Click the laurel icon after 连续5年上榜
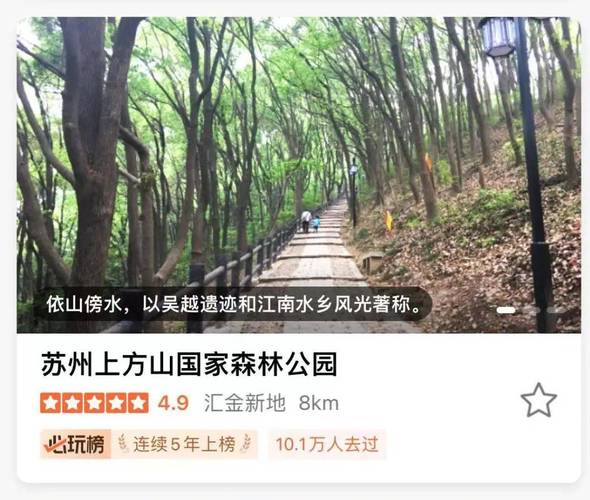590x500 pixels. (246, 444)
